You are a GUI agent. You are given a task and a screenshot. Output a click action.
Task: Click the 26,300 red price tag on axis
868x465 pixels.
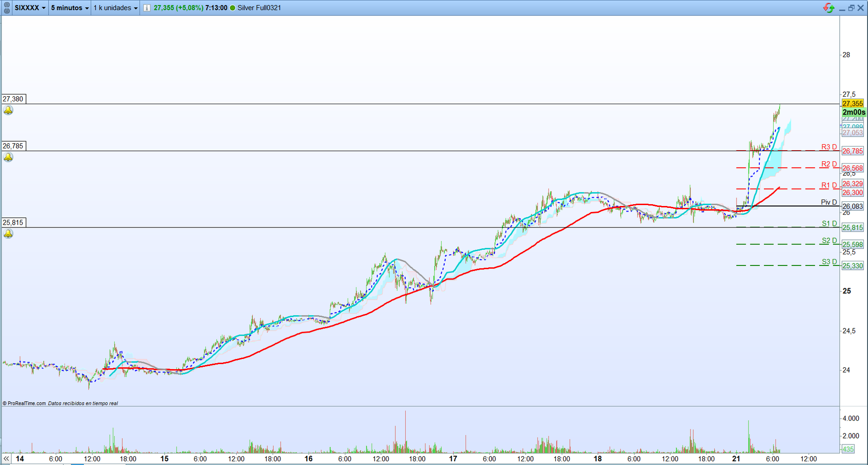click(x=853, y=193)
